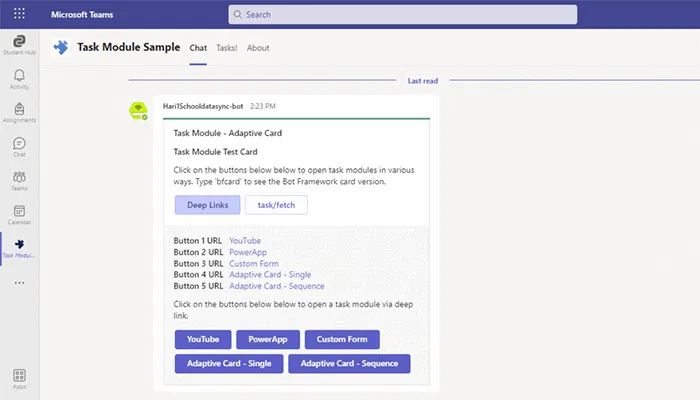Open Student Hub in the sidebar
This screenshot has width=700, height=400.
click(x=19, y=44)
